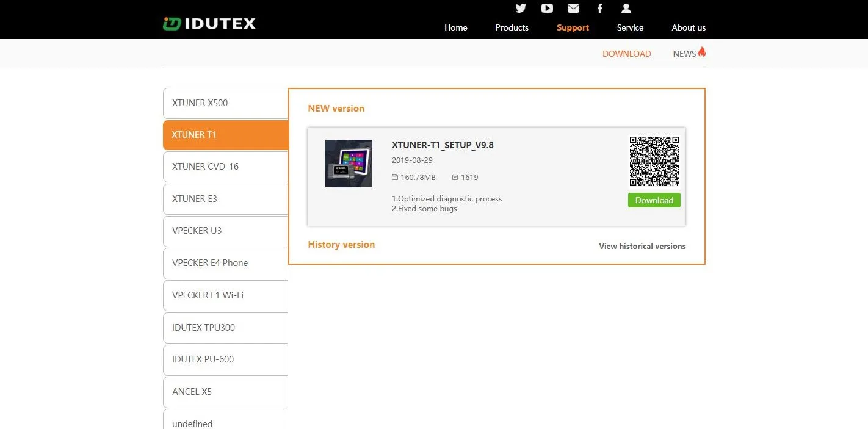Image resolution: width=868 pixels, height=429 pixels.
Task: Click the green Download button
Action: coord(654,200)
